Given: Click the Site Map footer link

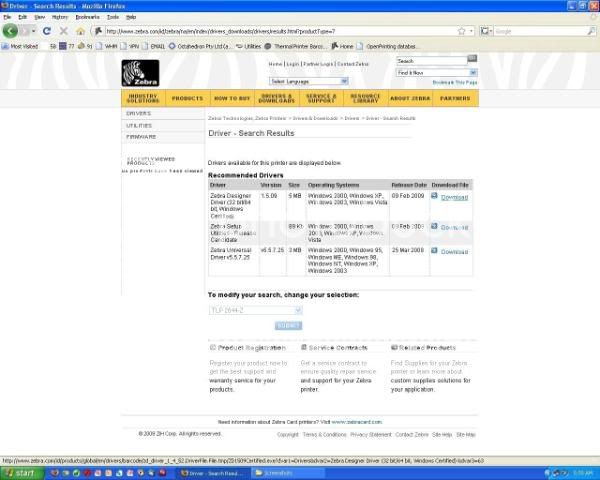Looking at the screenshot, I should [466, 434].
